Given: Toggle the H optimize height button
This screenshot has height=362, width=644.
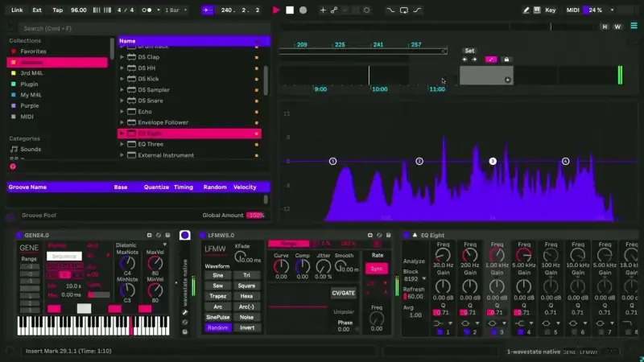Looking at the screenshot, I should pyautogui.click(x=605, y=27).
